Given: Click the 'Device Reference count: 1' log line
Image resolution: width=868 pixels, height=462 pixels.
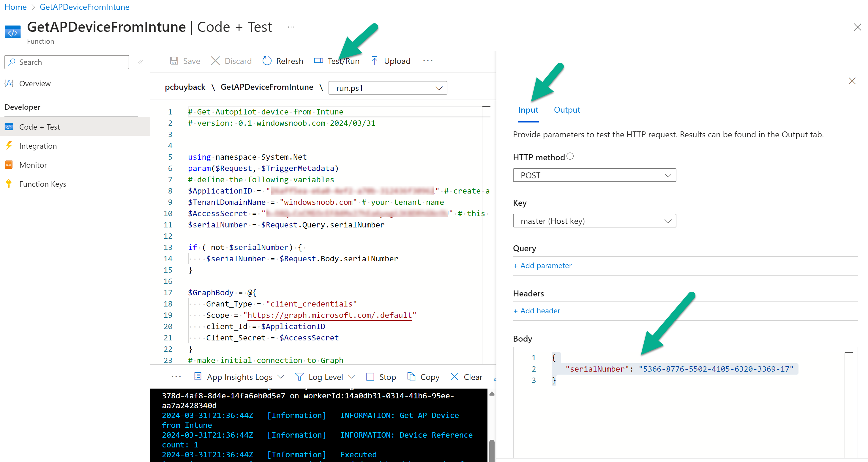Looking at the screenshot, I should [317, 440].
